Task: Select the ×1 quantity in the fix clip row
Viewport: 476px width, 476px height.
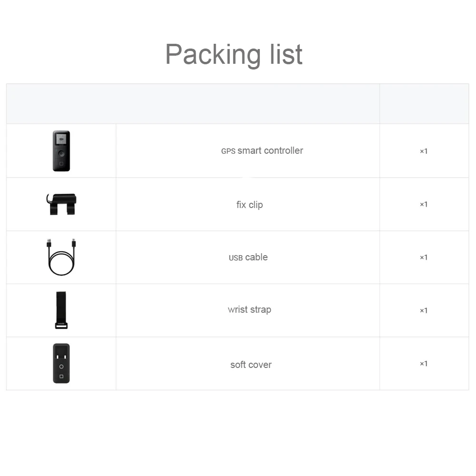Action: (x=424, y=204)
